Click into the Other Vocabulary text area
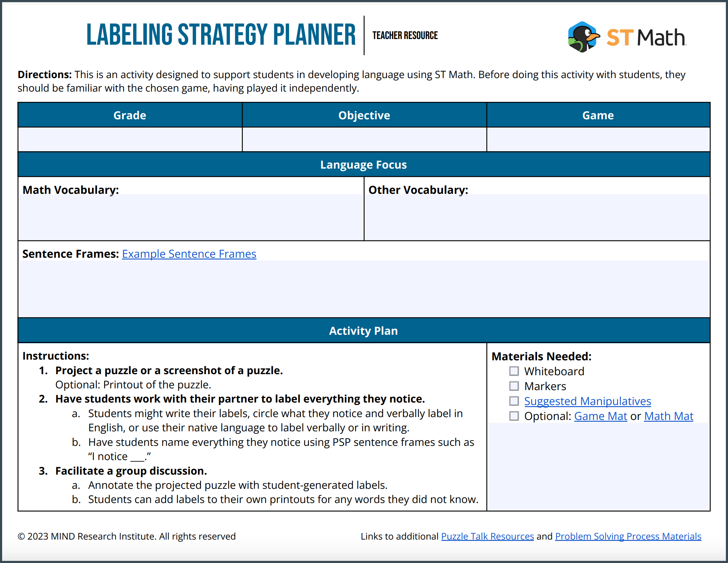Viewport: 728px width, 563px height. click(537, 217)
